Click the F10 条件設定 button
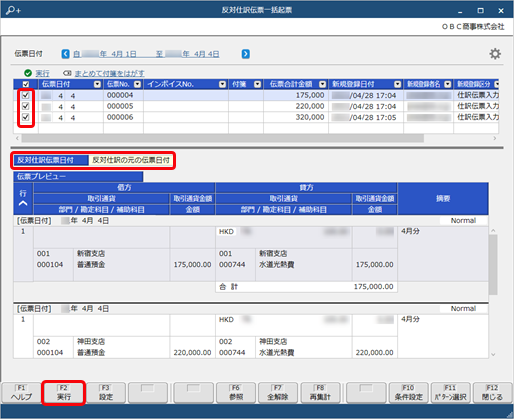This screenshot has height=419, width=514. tap(408, 393)
